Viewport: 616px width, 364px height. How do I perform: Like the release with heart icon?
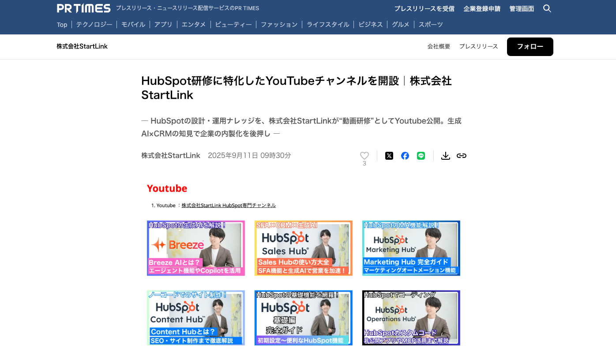[364, 156]
